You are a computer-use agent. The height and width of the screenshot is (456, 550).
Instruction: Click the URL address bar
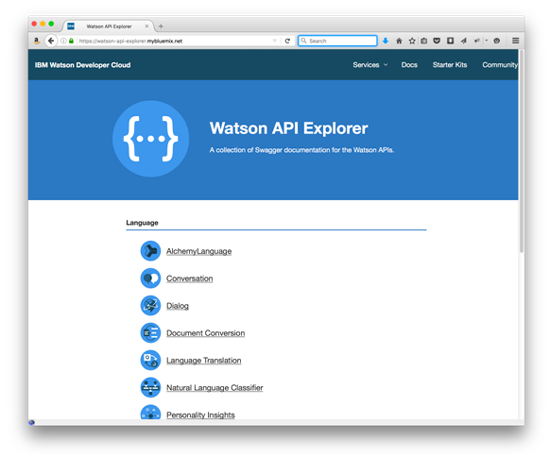coord(174,41)
